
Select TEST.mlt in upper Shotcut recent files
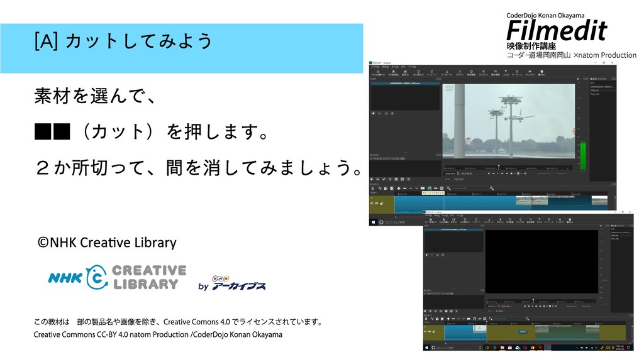(x=594, y=90)
